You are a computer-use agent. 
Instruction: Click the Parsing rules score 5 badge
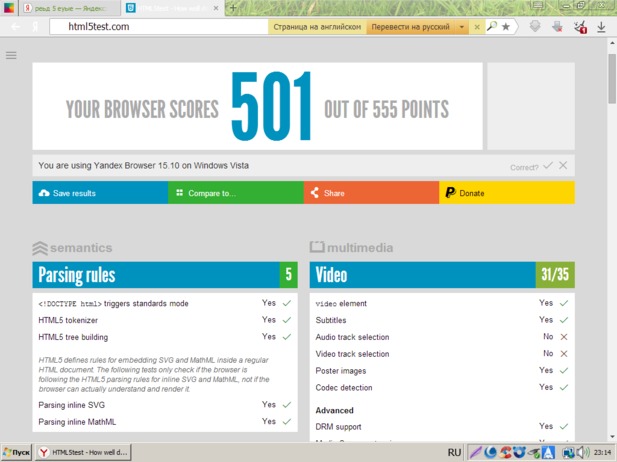point(288,275)
